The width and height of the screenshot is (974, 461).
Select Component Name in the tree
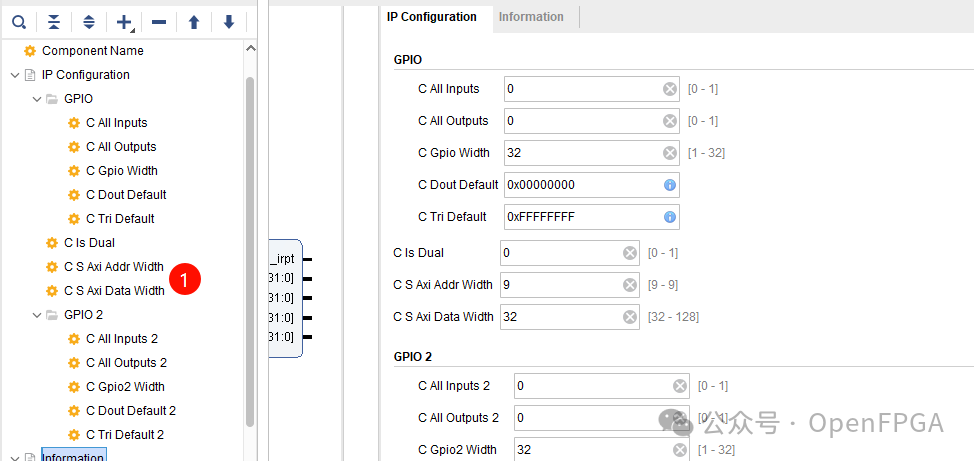tap(93, 51)
